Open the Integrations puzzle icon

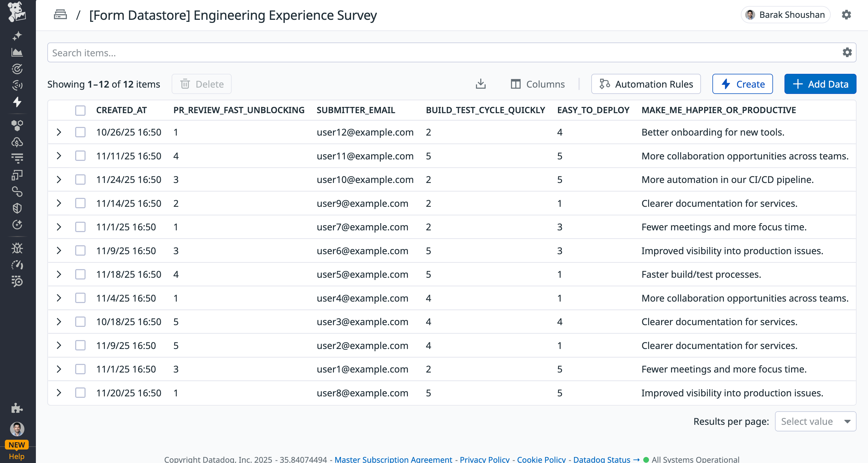(17, 409)
